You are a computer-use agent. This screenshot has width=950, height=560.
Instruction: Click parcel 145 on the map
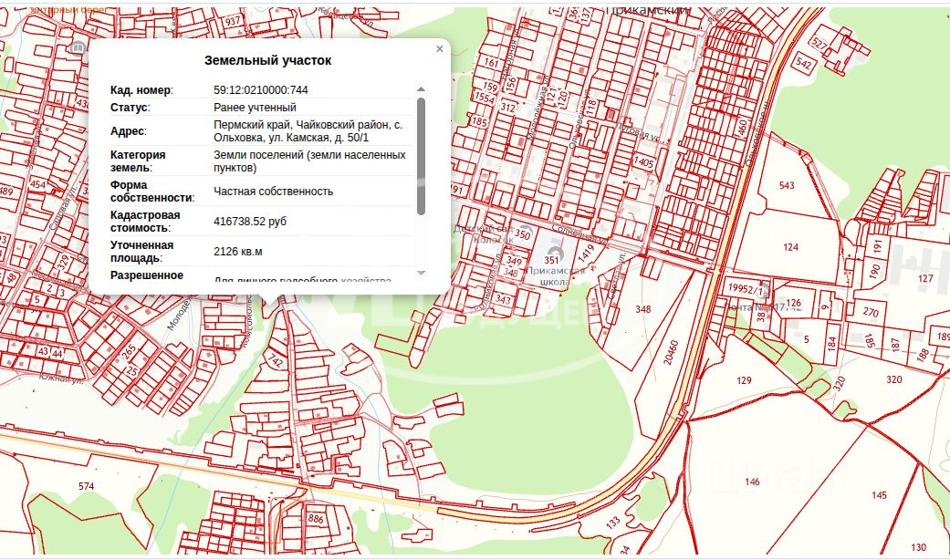[x=878, y=495]
